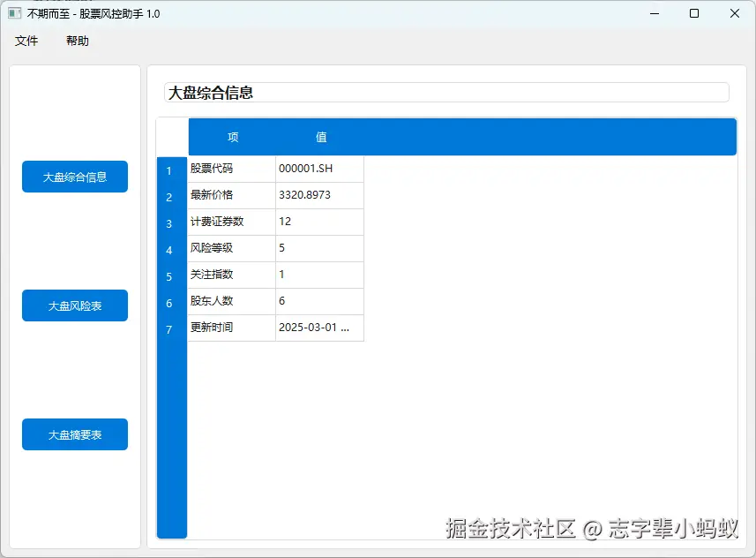This screenshot has width=756, height=558.
Task: Open the 帮助 menu
Action: 78,41
